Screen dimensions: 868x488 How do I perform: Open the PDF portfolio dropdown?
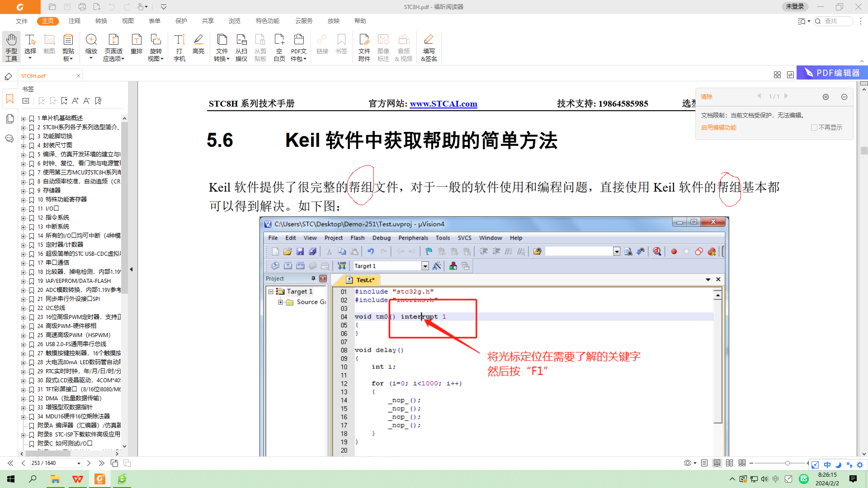click(298, 47)
